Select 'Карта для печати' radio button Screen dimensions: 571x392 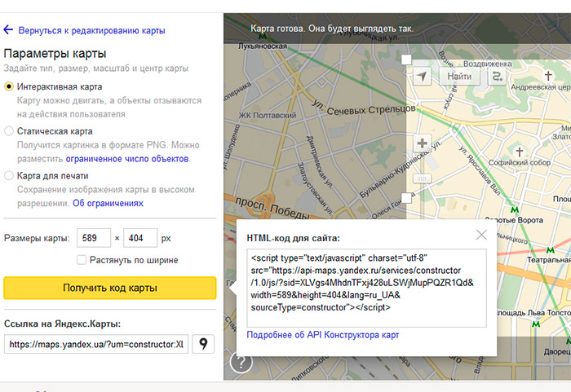click(x=9, y=176)
